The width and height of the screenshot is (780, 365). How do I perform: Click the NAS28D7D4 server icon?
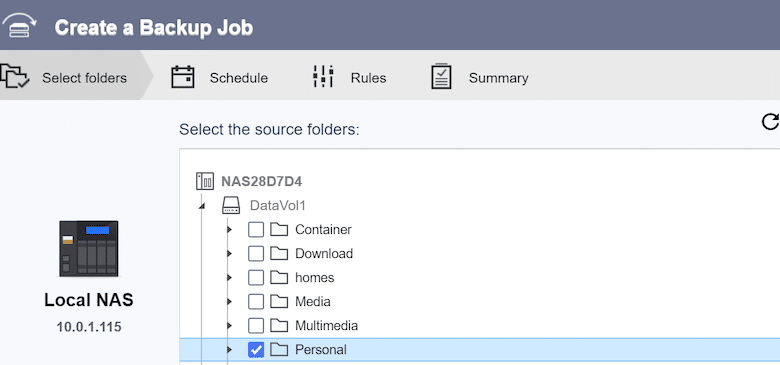(205, 182)
